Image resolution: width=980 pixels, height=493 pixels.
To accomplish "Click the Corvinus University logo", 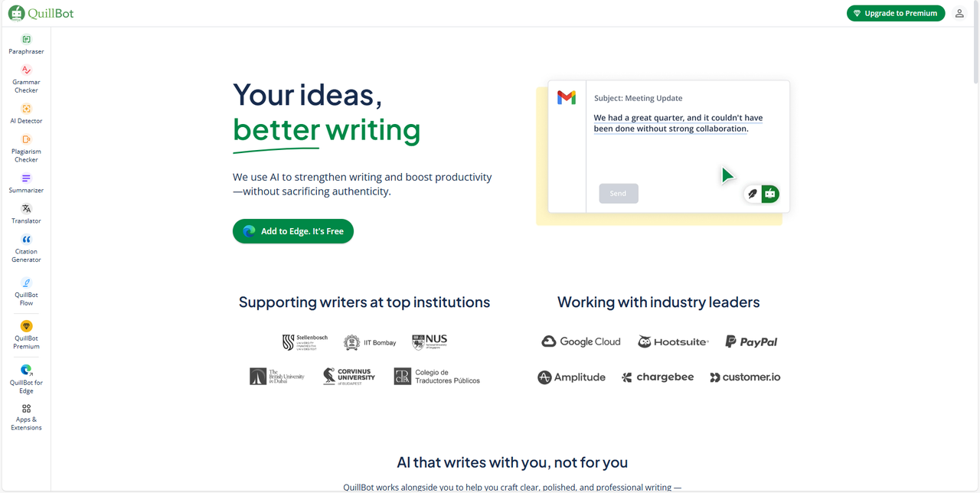I will pos(349,376).
